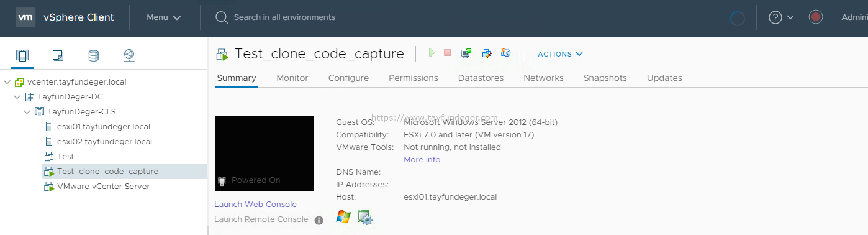Click the More info link
Image resolution: width=868 pixels, height=235 pixels.
(x=422, y=159)
